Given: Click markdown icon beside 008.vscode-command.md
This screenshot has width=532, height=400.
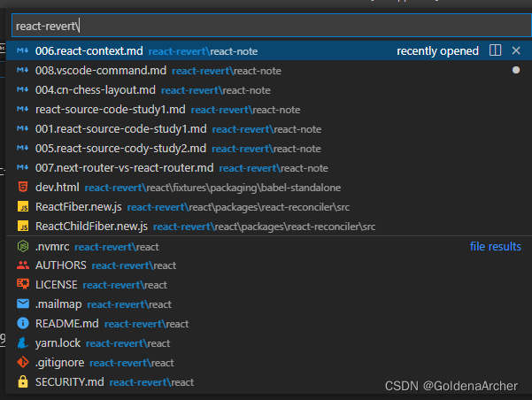Looking at the screenshot, I should [x=23, y=70].
